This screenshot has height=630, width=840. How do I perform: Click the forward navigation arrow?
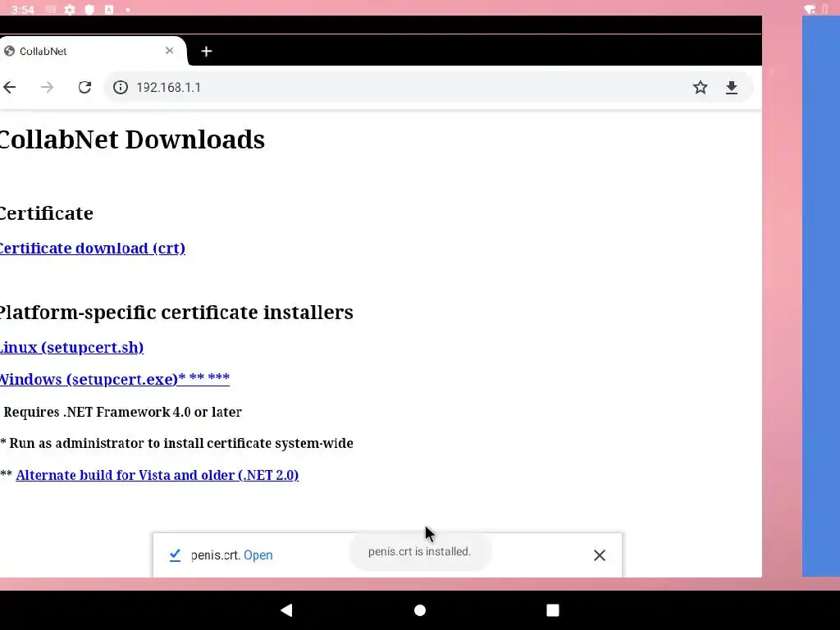47,87
